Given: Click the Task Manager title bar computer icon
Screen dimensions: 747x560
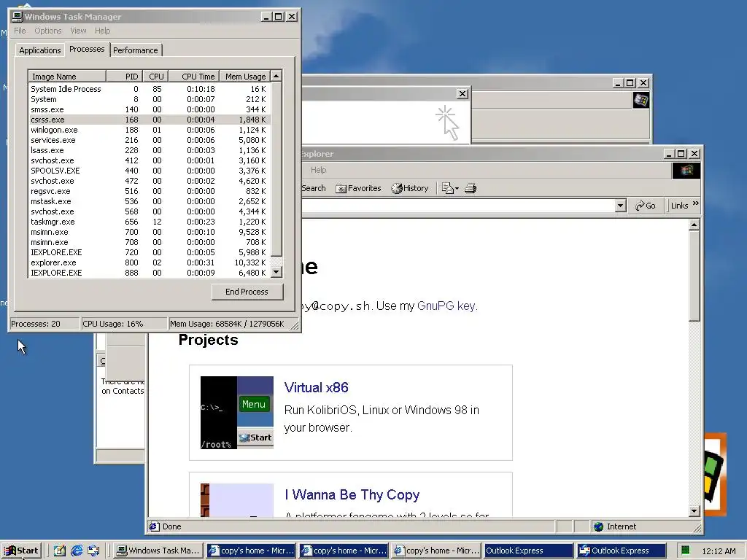Looking at the screenshot, I should [18, 17].
